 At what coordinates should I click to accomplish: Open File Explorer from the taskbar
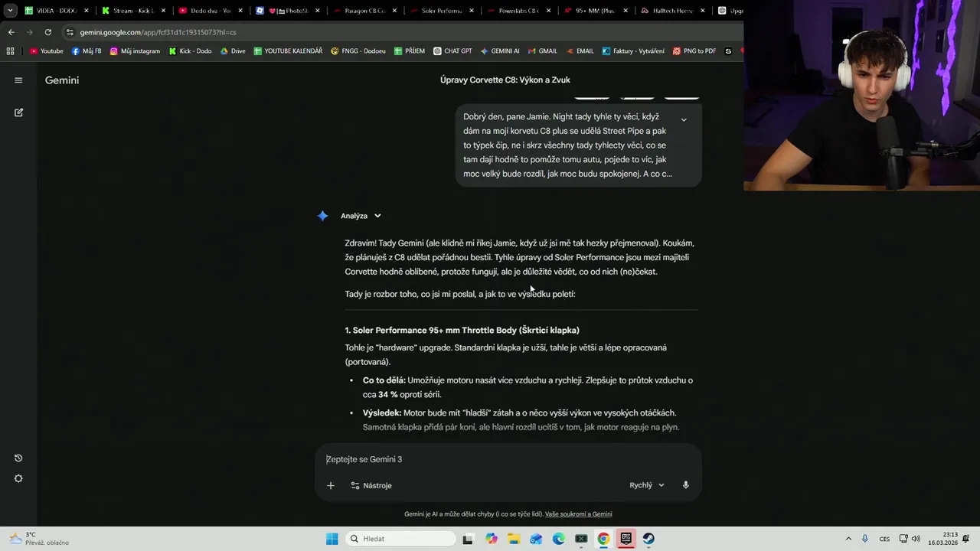[x=514, y=539]
